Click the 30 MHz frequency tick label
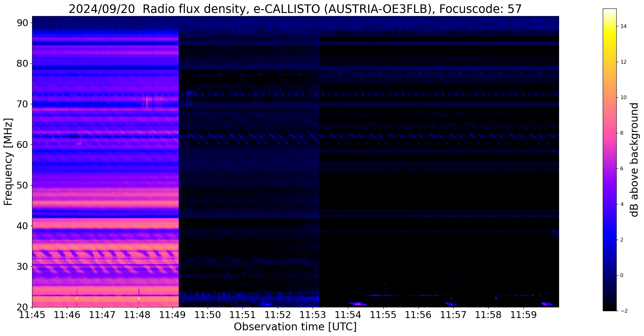The height and width of the screenshot is (336, 644). [23, 266]
